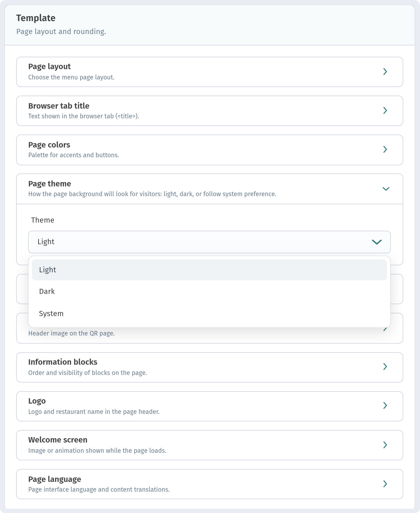Click 'Page layout and rounding.' subtitle

click(x=61, y=32)
